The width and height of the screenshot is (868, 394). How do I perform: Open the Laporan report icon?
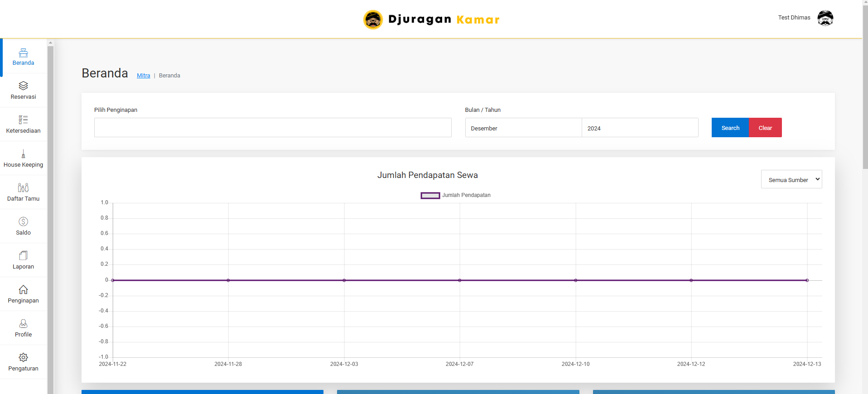pyautogui.click(x=23, y=255)
